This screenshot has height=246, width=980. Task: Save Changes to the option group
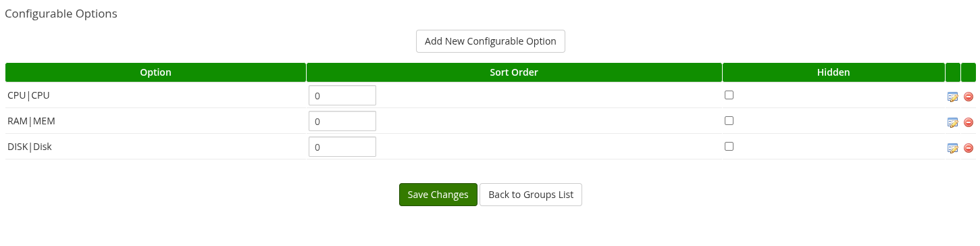438,195
